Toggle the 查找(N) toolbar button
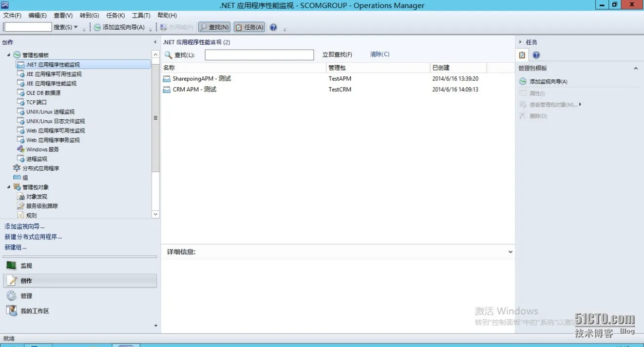Screen dimensions: 644x347 (214, 27)
